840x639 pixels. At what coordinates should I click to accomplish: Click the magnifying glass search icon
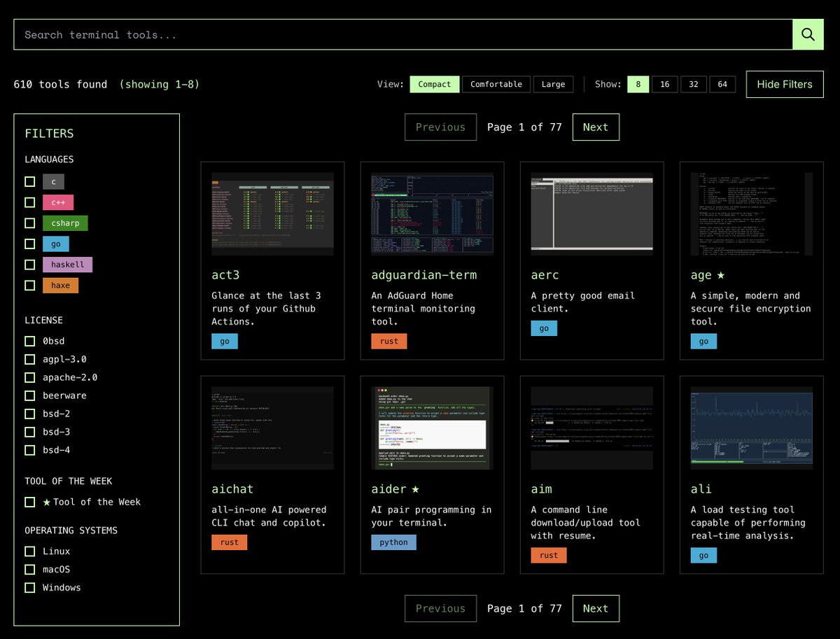click(808, 34)
